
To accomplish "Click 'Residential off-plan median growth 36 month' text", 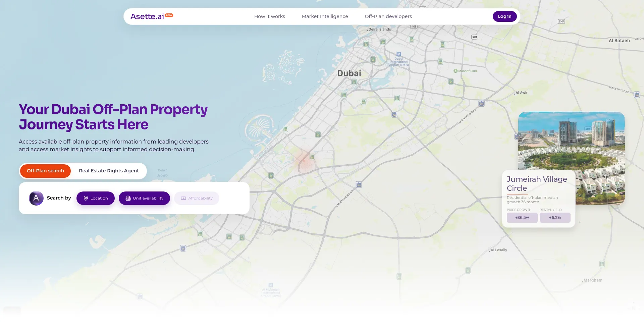I will point(532,200).
